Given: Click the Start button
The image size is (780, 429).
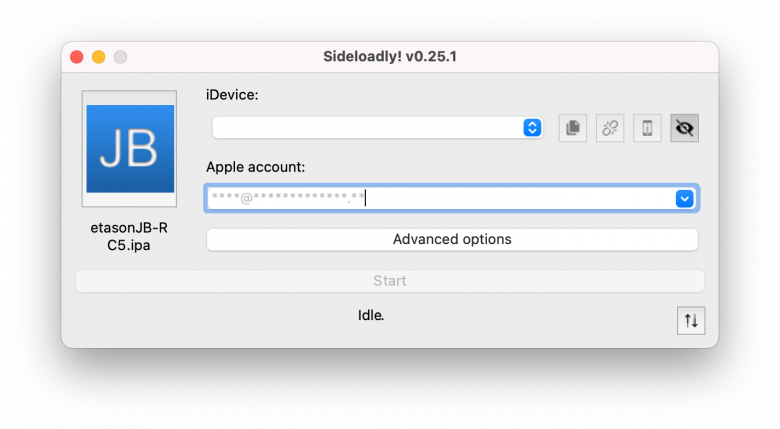Looking at the screenshot, I should (390, 281).
